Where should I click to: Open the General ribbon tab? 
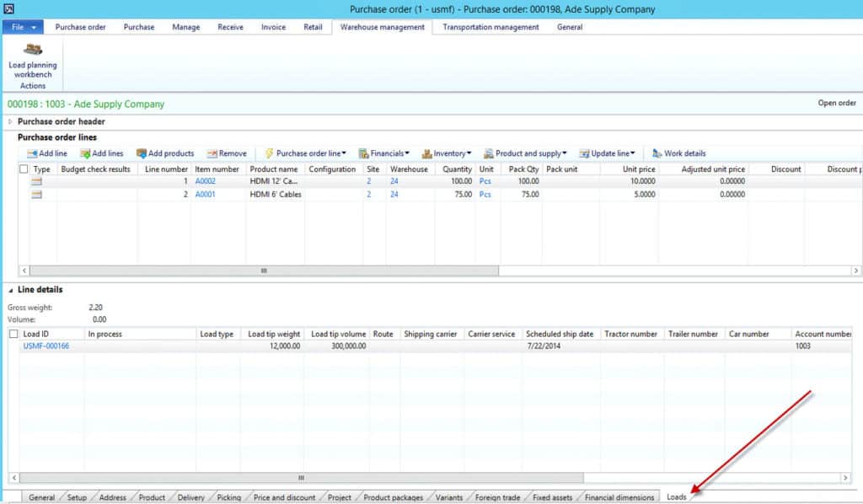tap(570, 27)
